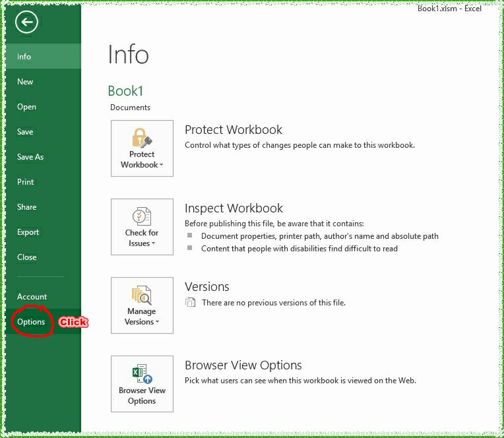Click the Book1 workbook title

[x=125, y=91]
